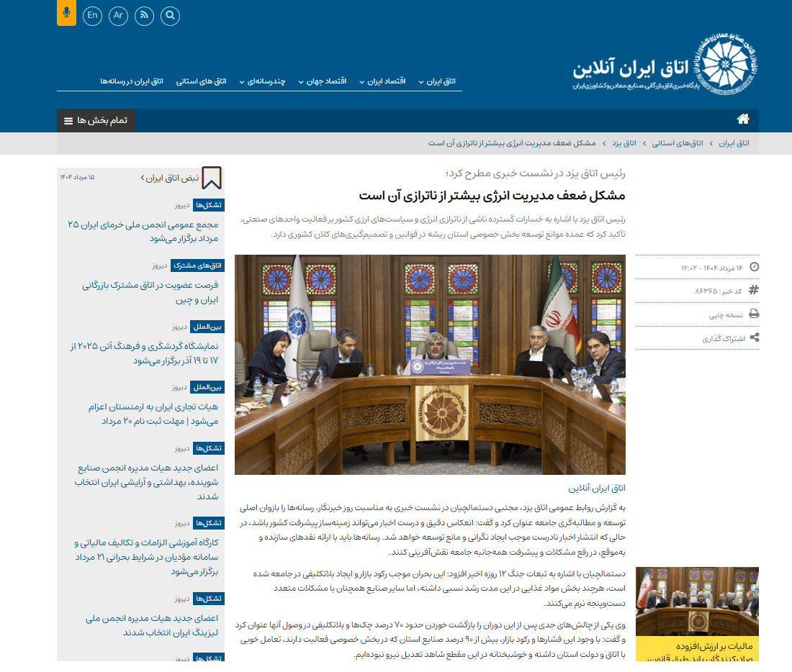Click the تشکل‌ها tag above the لیزینگ ایران item

(x=209, y=599)
